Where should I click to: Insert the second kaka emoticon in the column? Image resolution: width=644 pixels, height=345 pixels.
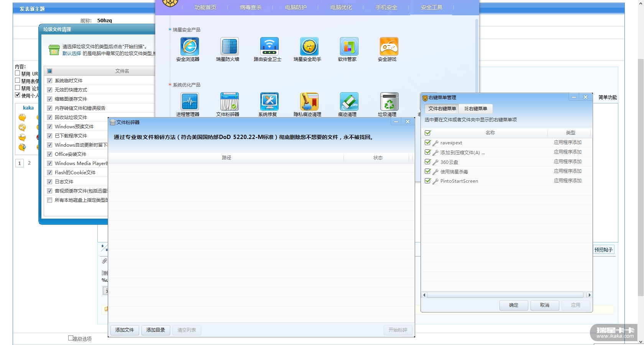pos(22,127)
